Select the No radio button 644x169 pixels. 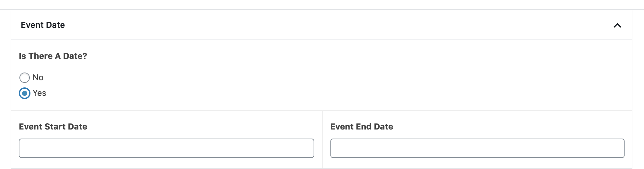tap(25, 78)
